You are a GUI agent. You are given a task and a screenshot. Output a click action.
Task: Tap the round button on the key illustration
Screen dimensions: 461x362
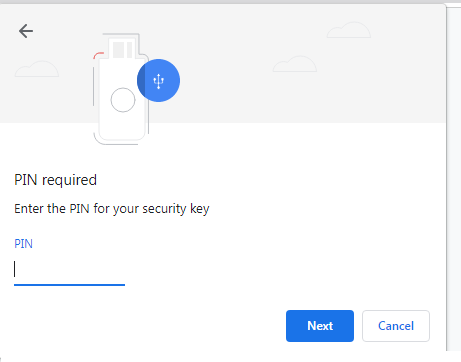123,100
